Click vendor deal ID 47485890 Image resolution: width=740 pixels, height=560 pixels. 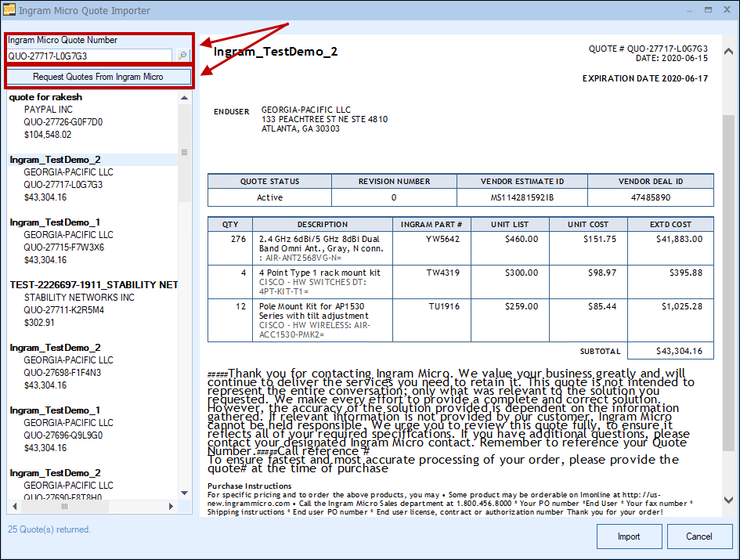point(651,197)
